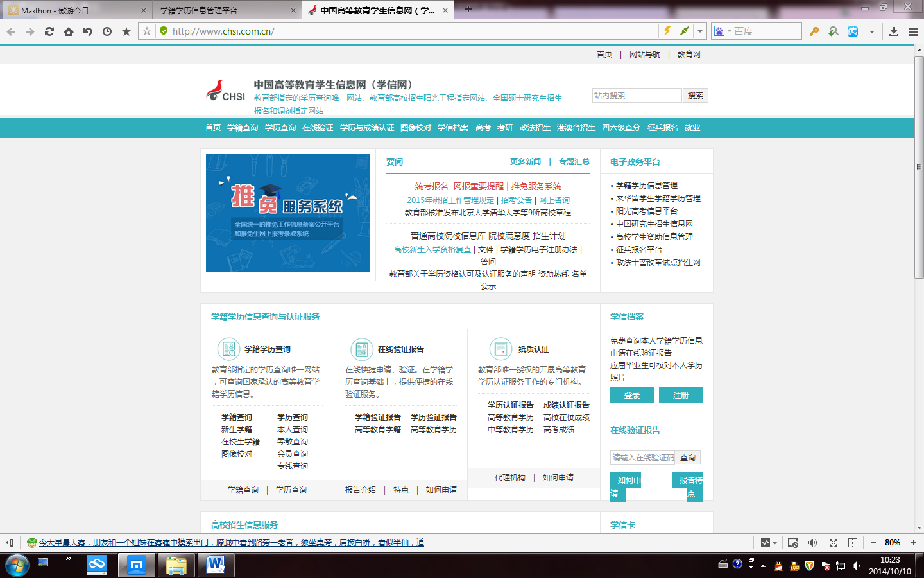Open the file explorer taskbar icon
The height and width of the screenshot is (578, 924).
(x=176, y=566)
